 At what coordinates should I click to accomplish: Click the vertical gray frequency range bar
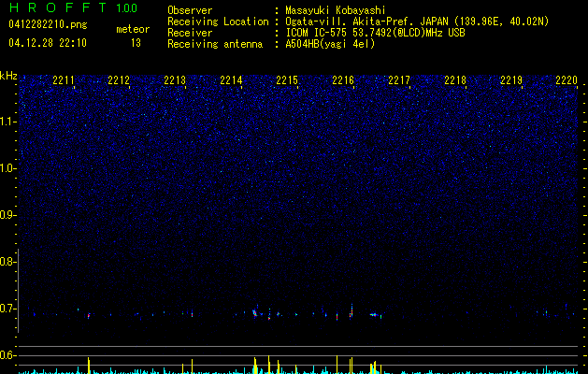[19, 291]
